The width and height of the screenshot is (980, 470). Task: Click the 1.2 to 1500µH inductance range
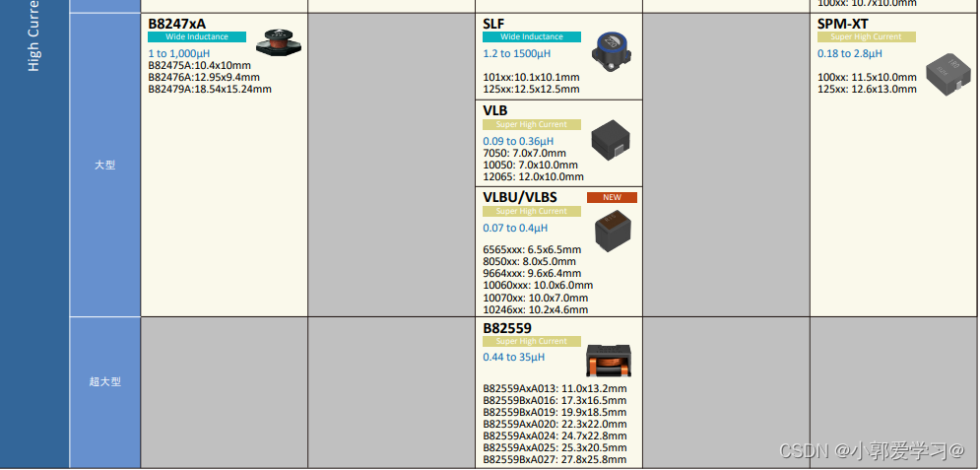[x=517, y=54]
